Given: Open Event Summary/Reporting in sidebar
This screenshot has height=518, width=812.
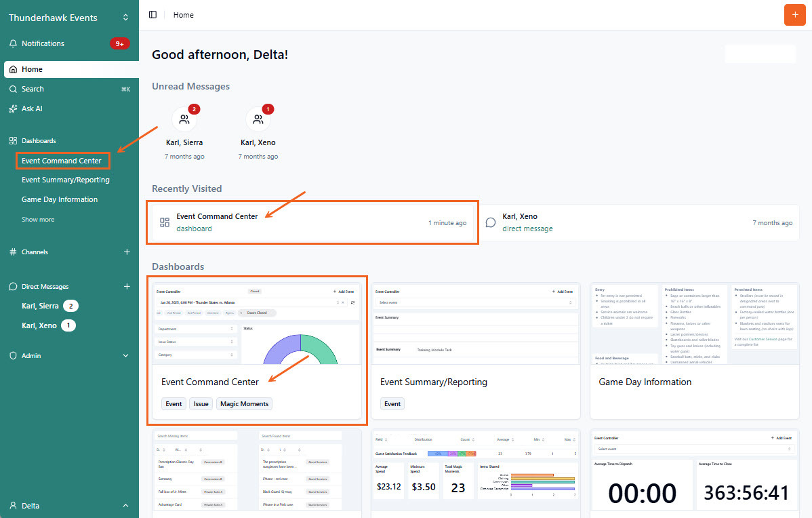Looking at the screenshot, I should pyautogui.click(x=66, y=180).
